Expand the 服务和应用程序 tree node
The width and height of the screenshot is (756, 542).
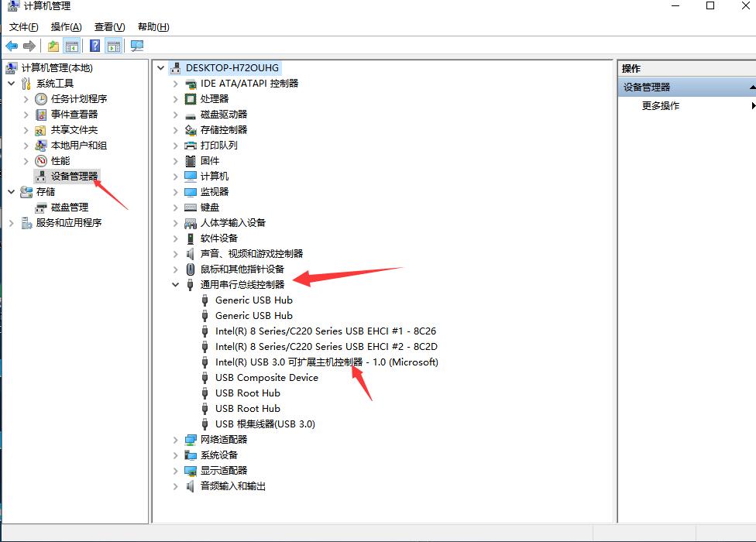[12, 223]
